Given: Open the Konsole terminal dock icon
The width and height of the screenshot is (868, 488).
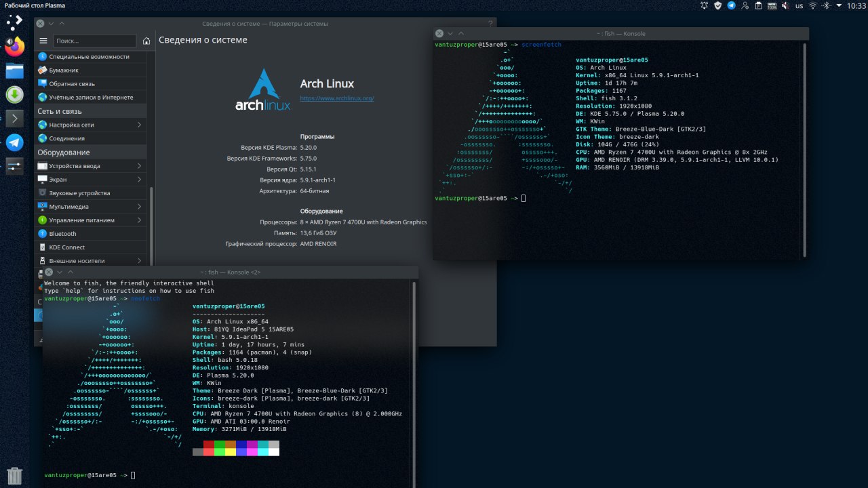Looking at the screenshot, I should 14,119.
